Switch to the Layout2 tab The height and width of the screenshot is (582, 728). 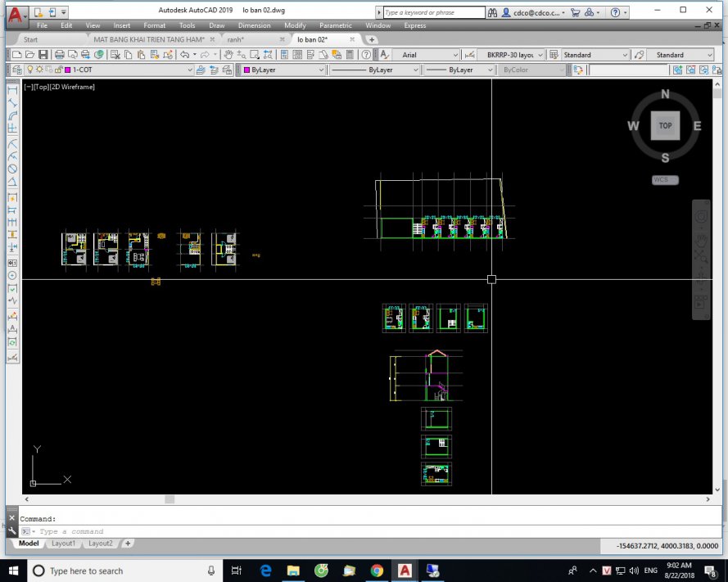click(100, 543)
